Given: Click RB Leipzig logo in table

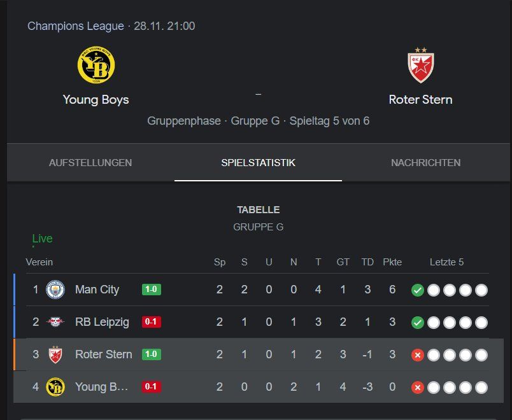Looking at the screenshot, I should [x=55, y=322].
